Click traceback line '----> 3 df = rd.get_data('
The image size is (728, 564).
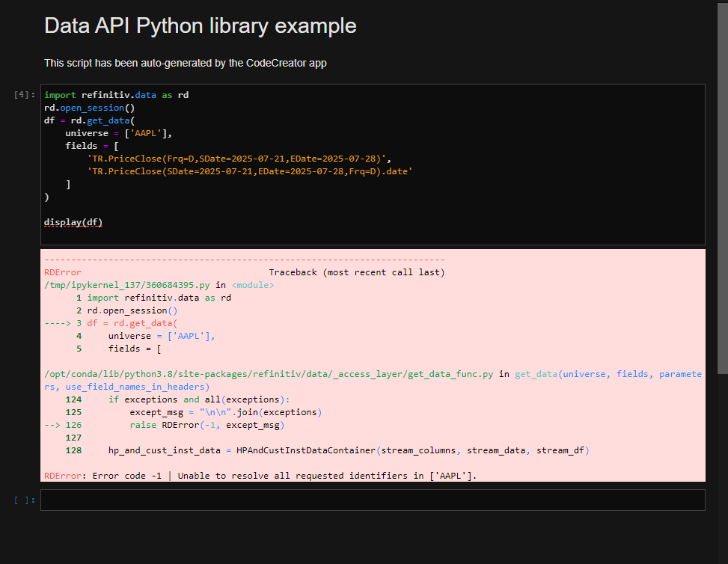(x=111, y=323)
